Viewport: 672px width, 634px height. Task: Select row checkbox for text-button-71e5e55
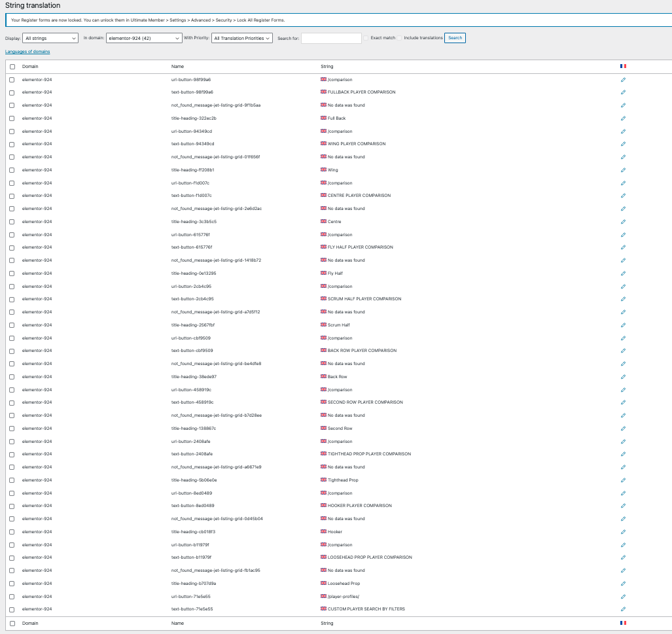pyautogui.click(x=12, y=610)
